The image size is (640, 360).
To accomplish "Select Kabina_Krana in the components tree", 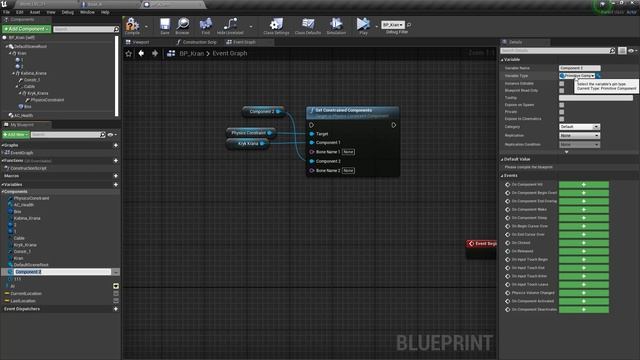I will coord(33,73).
